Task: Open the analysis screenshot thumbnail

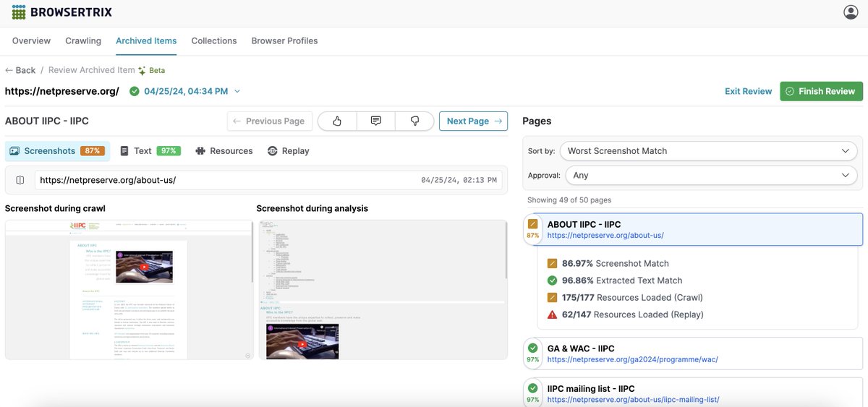Action: point(382,290)
